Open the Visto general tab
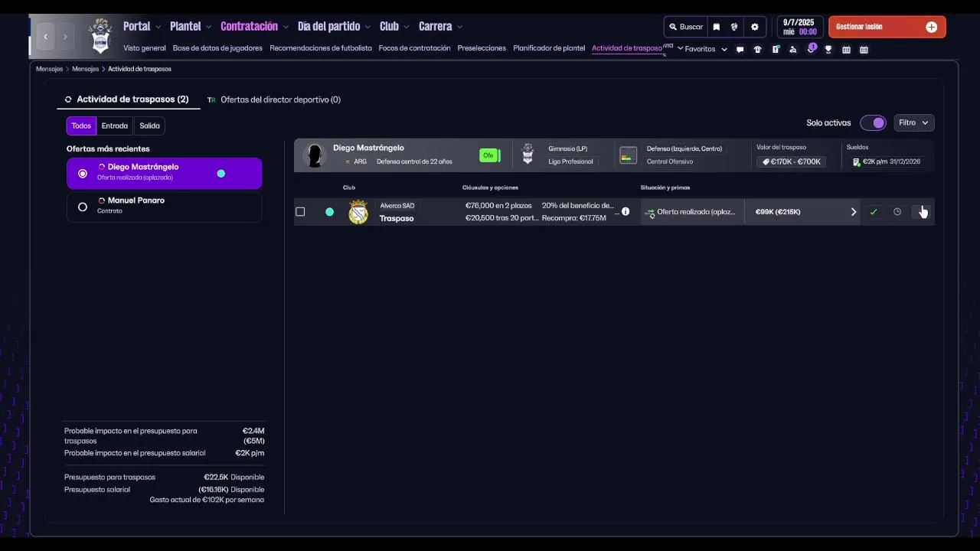 point(145,48)
